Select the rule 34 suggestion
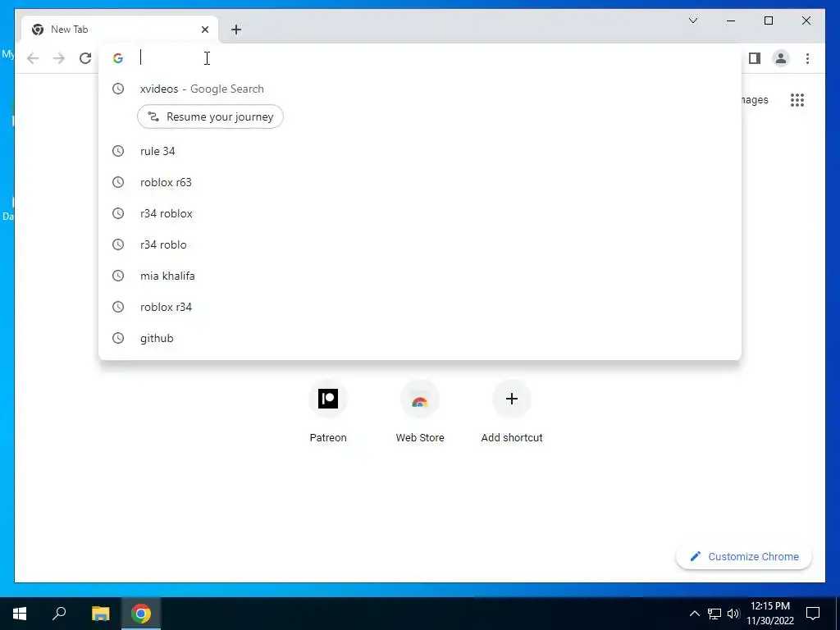 point(420,151)
